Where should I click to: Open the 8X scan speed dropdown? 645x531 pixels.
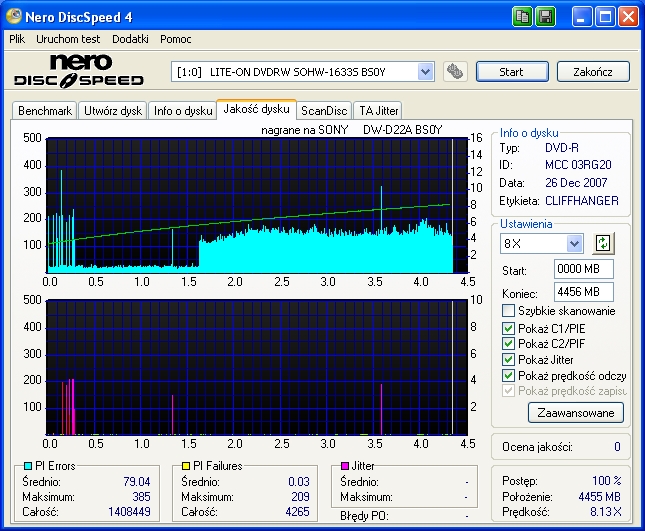[574, 243]
